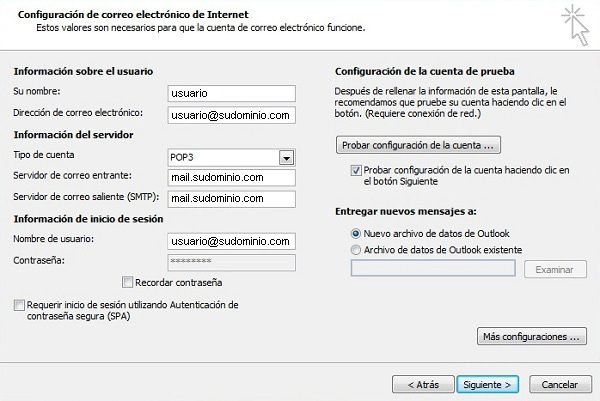
Task: Enable the Requerir inicio de sesión SPA checkbox
Action: (19, 305)
